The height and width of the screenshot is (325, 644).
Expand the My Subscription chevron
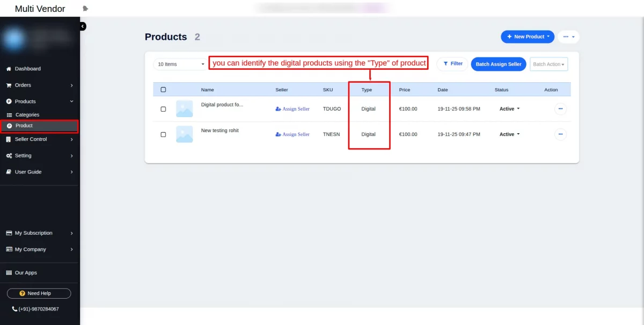click(x=71, y=233)
